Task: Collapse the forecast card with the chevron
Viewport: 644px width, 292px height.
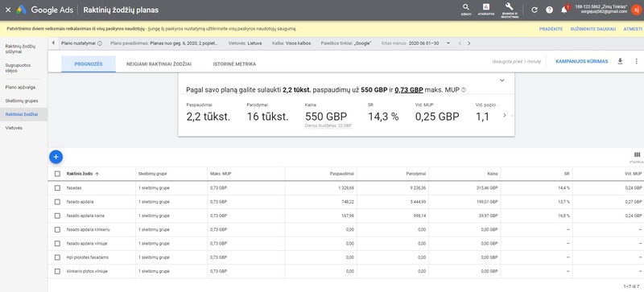Action: [x=502, y=80]
